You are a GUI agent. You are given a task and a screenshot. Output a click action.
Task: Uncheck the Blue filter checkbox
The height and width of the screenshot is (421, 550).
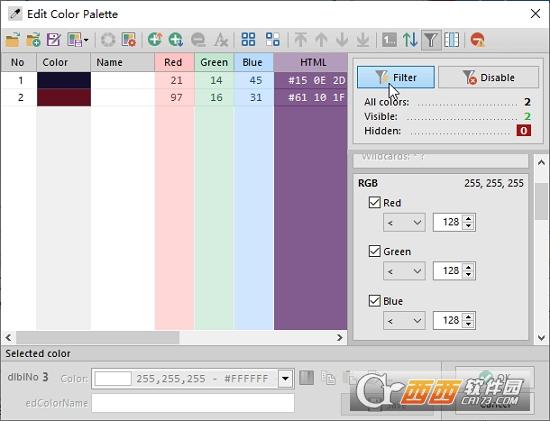click(x=375, y=301)
